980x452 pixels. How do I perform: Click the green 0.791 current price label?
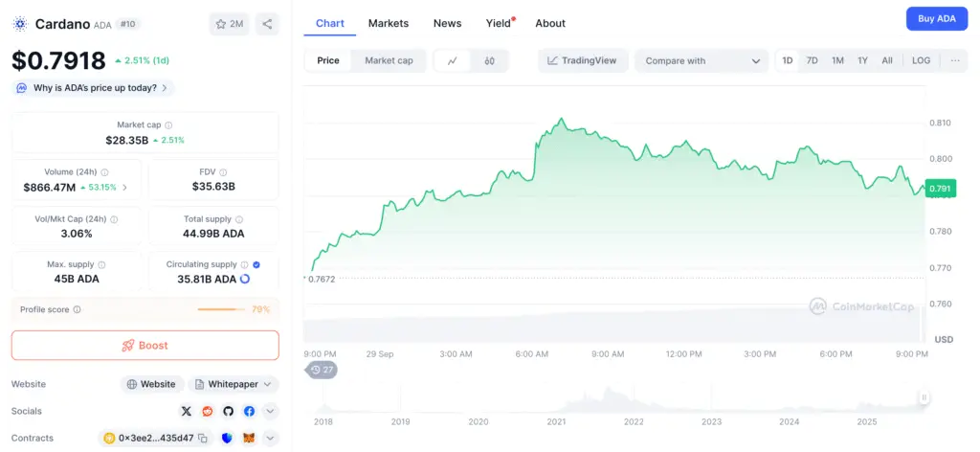940,189
